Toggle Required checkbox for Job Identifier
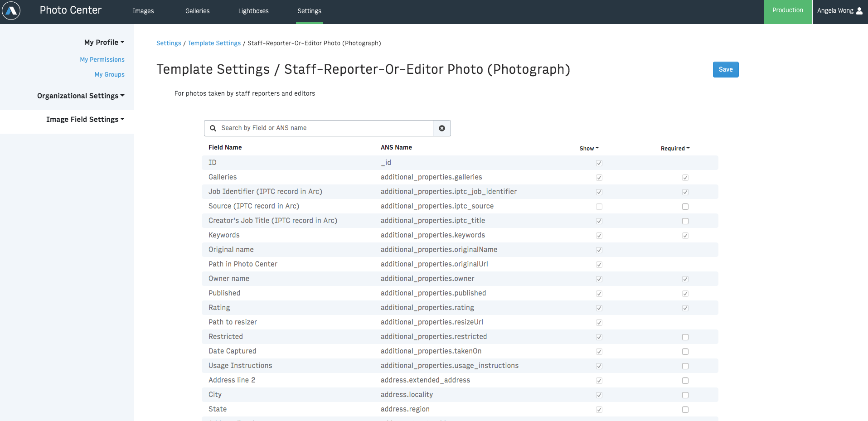This screenshot has width=868, height=421. point(685,192)
